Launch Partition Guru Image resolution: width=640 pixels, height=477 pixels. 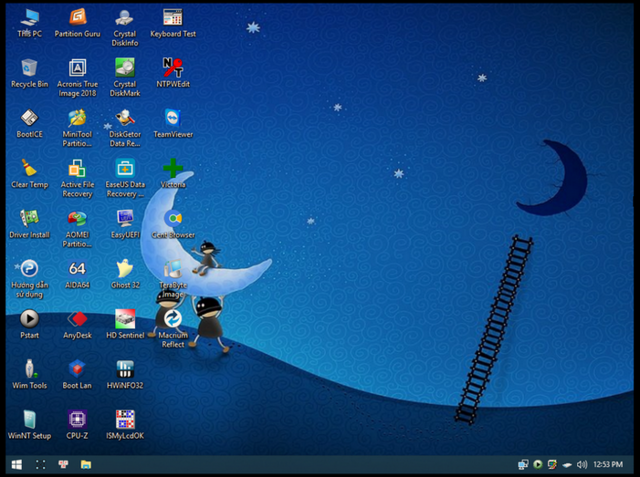click(x=77, y=24)
